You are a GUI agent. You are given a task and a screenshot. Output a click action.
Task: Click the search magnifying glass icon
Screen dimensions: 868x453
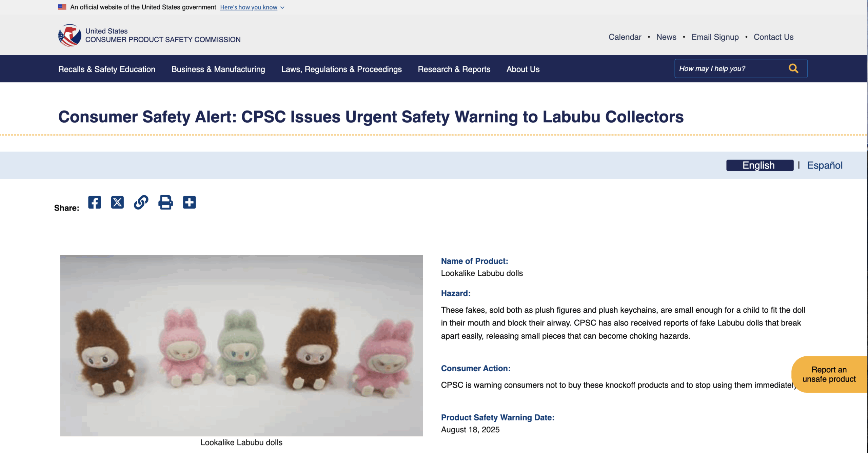[x=793, y=69]
